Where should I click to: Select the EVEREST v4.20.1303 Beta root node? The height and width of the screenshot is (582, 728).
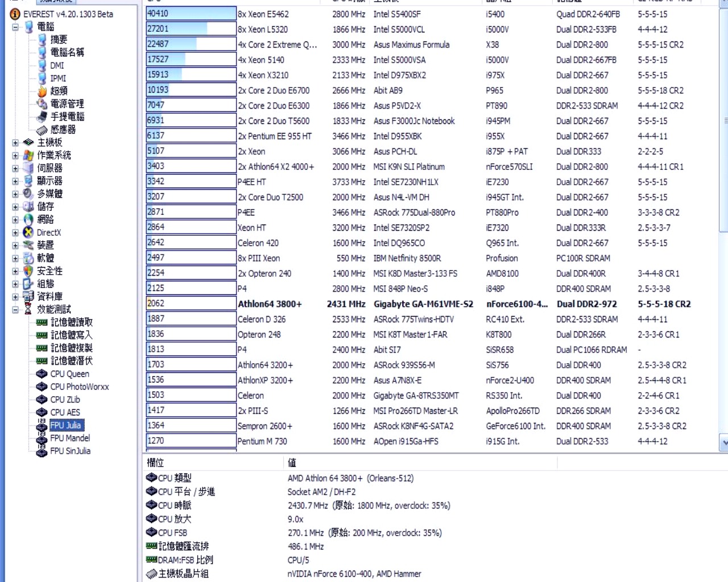click(x=68, y=14)
